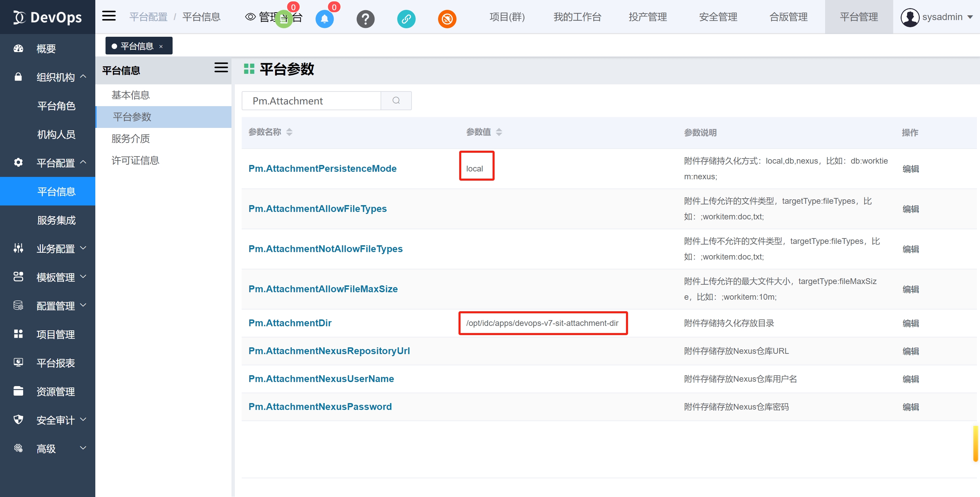Collapse the 组织机构 sidebar section
980x497 pixels.
click(x=55, y=77)
